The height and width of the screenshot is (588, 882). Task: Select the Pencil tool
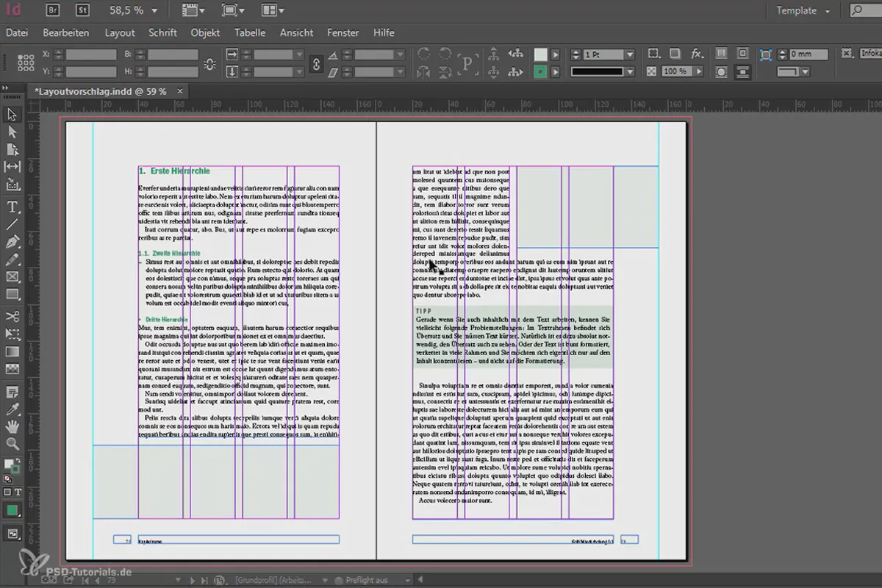point(12,259)
